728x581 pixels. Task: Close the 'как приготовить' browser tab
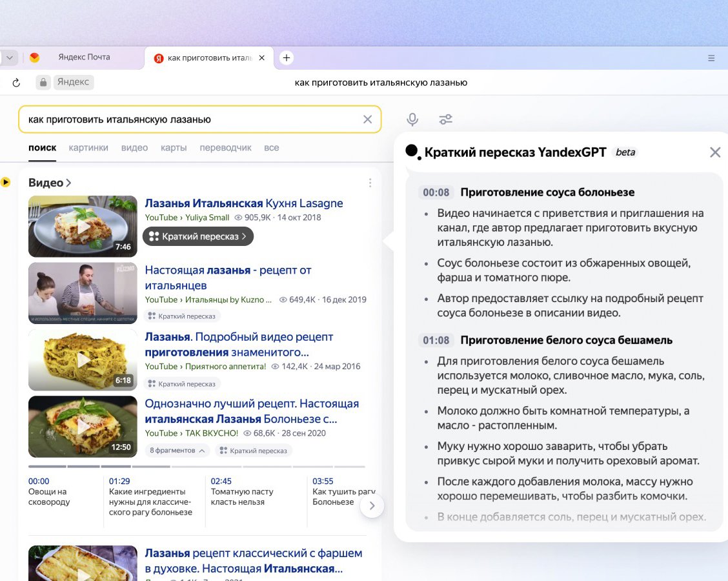pyautogui.click(x=262, y=58)
